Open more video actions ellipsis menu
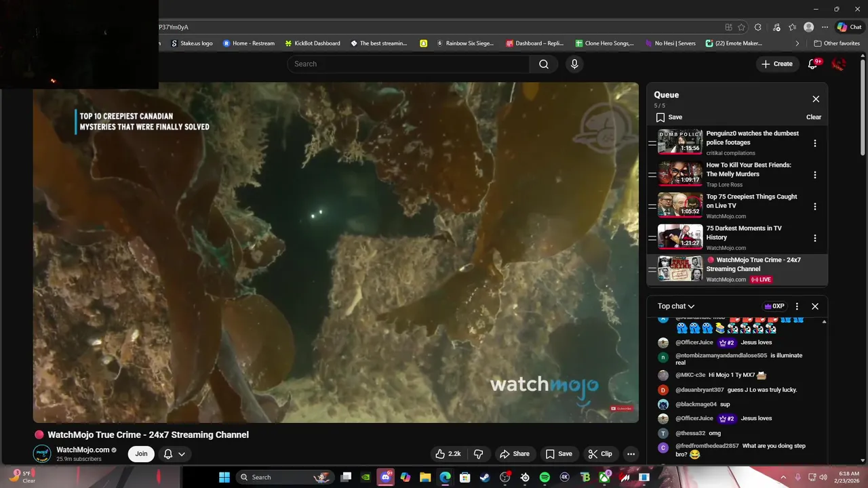This screenshot has width=868, height=488. point(631,454)
